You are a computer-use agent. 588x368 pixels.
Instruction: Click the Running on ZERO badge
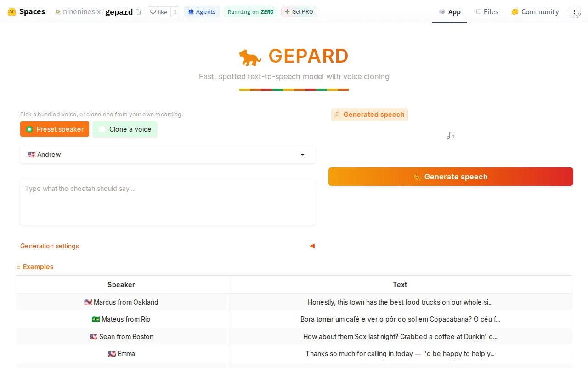250,12
